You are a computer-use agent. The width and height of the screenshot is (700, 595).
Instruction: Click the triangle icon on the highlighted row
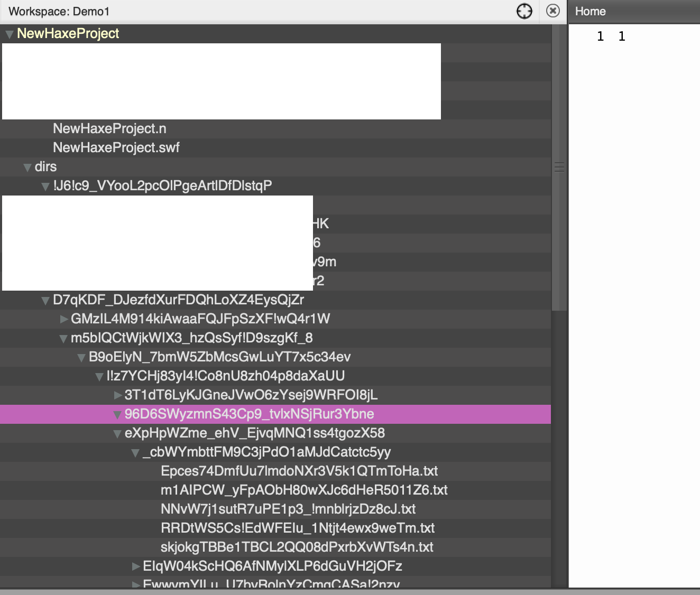pos(117,414)
